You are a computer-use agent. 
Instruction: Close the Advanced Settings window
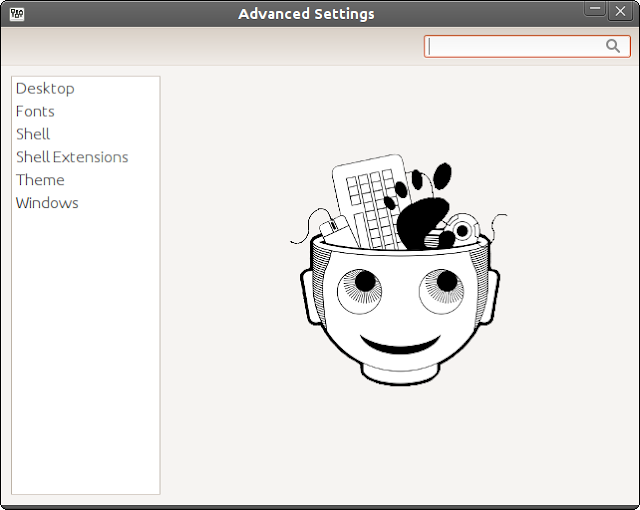tap(620, 11)
